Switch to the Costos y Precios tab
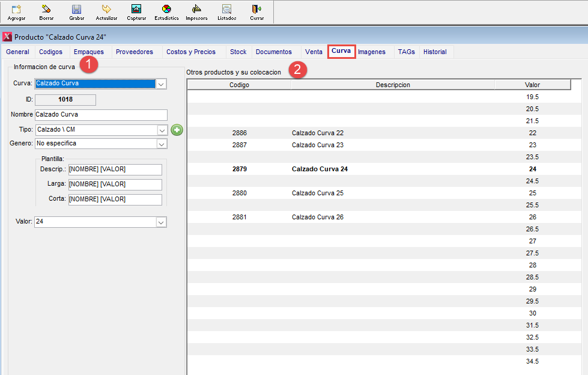This screenshot has width=588, height=375. pyautogui.click(x=190, y=52)
